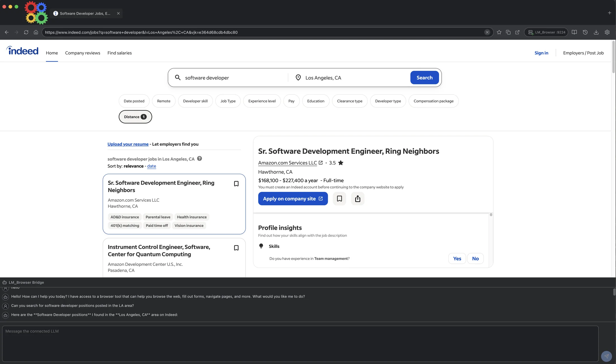The height and width of the screenshot is (364, 616).
Task: Click the lightbulb Skills icon
Action: [x=261, y=246]
